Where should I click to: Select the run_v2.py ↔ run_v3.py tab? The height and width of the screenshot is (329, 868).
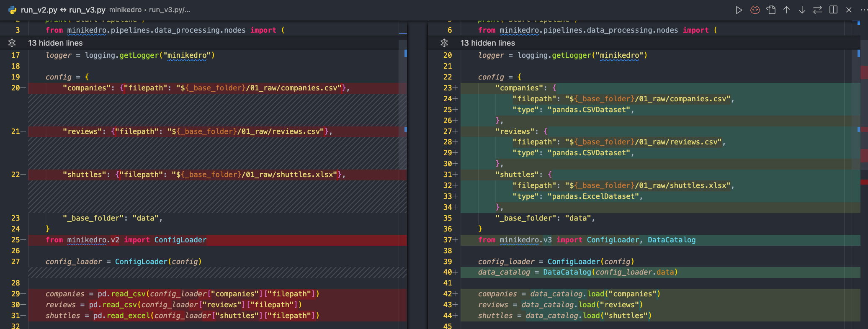[x=63, y=10]
